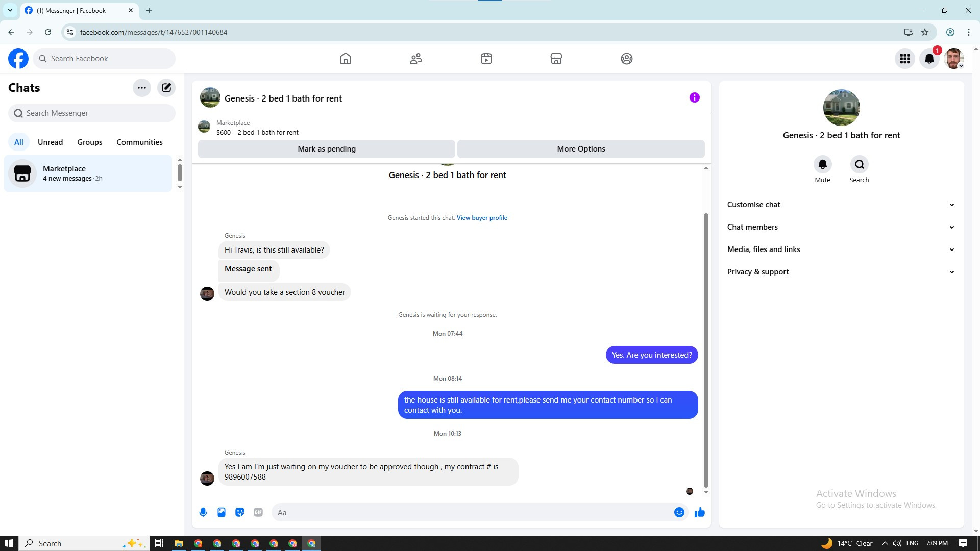Toggle conversation information panel icon

click(694, 97)
